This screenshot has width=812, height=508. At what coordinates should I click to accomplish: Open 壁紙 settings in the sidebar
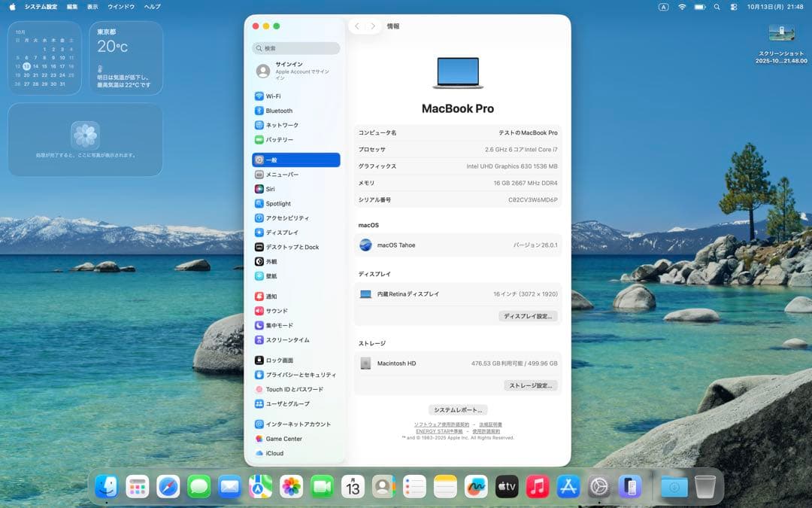click(272, 275)
